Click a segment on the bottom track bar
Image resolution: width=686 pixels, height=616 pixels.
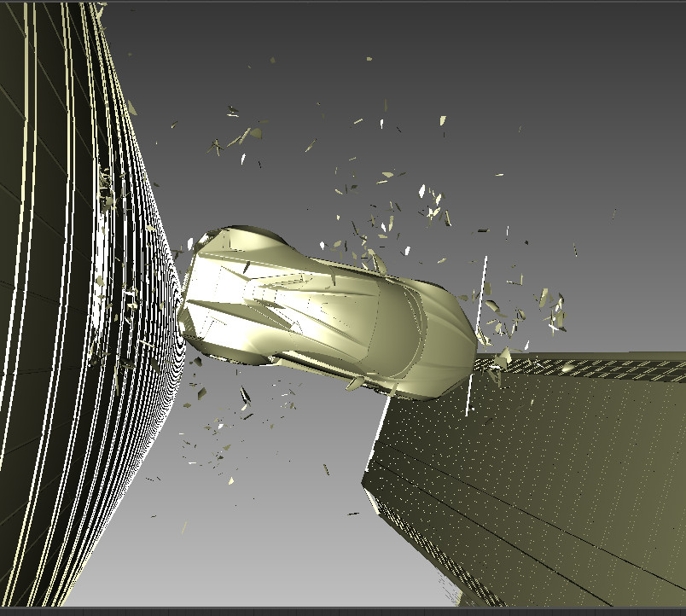click(341, 611)
